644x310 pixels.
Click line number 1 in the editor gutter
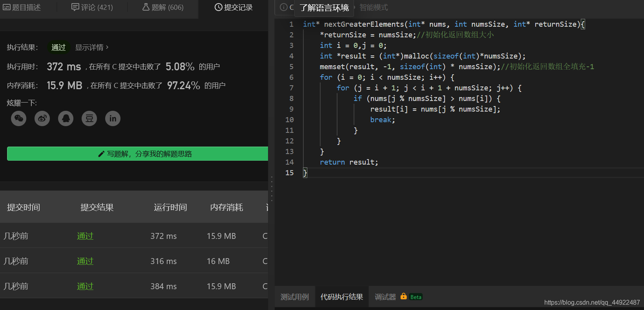[x=291, y=24]
